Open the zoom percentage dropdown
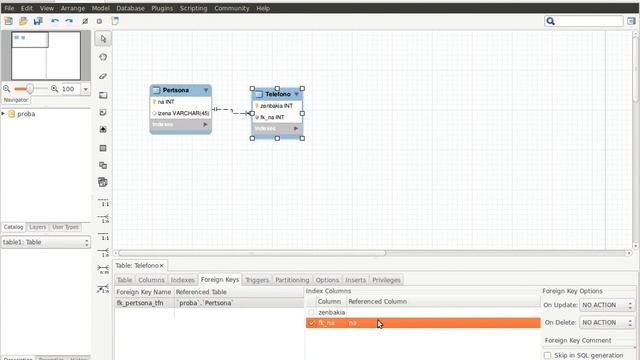The height and width of the screenshot is (360, 640). click(x=85, y=89)
